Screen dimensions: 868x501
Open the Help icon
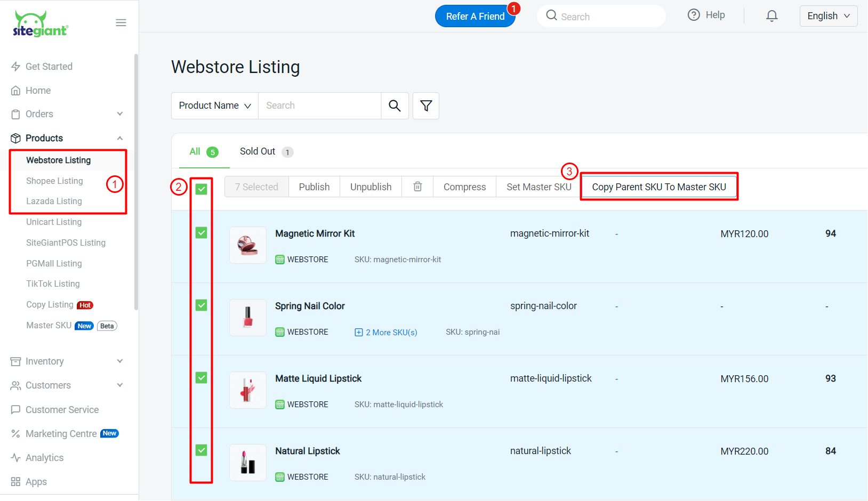click(694, 14)
